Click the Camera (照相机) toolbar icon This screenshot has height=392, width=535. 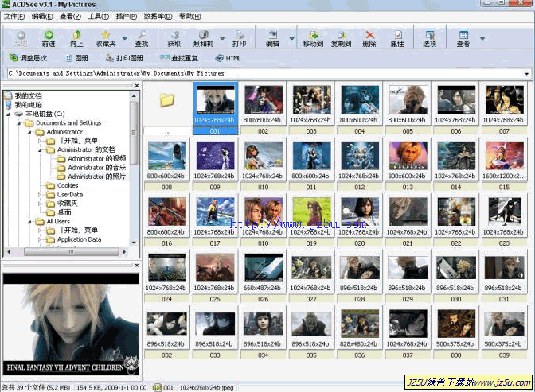point(203,38)
